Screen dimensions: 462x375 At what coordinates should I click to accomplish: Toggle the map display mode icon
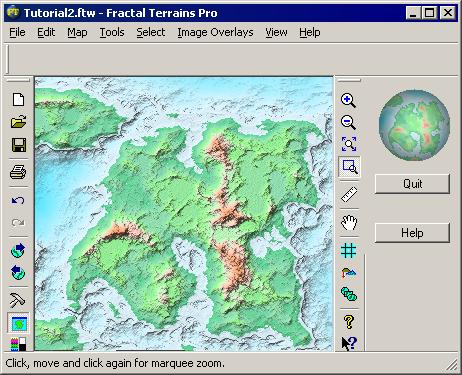(18, 323)
